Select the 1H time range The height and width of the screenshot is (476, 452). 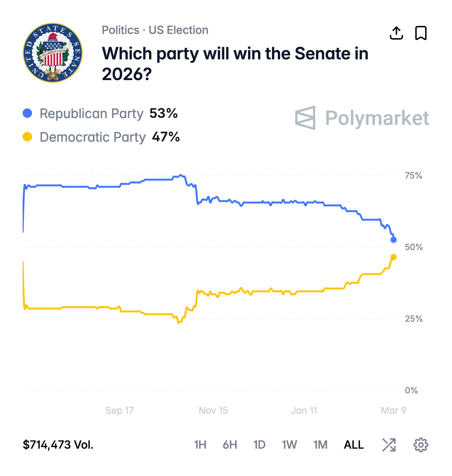tap(200, 445)
